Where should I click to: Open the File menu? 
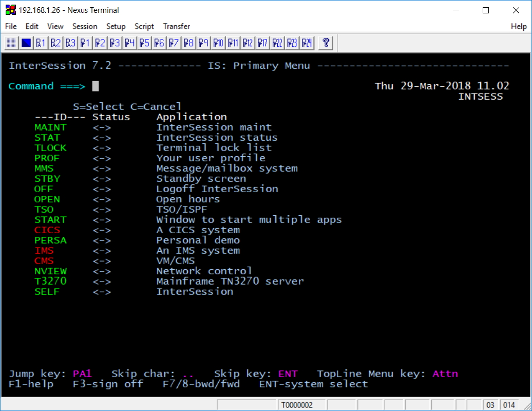point(11,26)
